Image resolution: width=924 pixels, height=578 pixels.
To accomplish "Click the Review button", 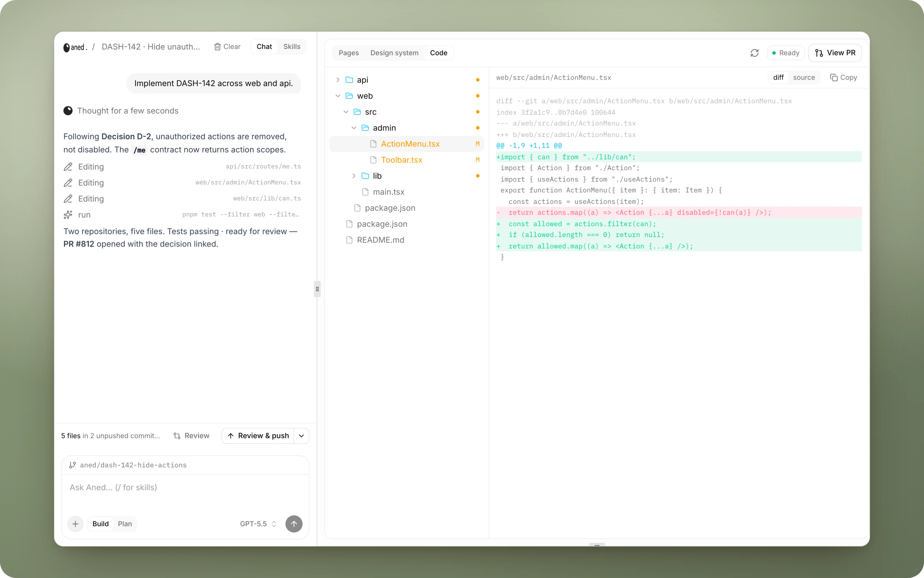I will coord(191,436).
